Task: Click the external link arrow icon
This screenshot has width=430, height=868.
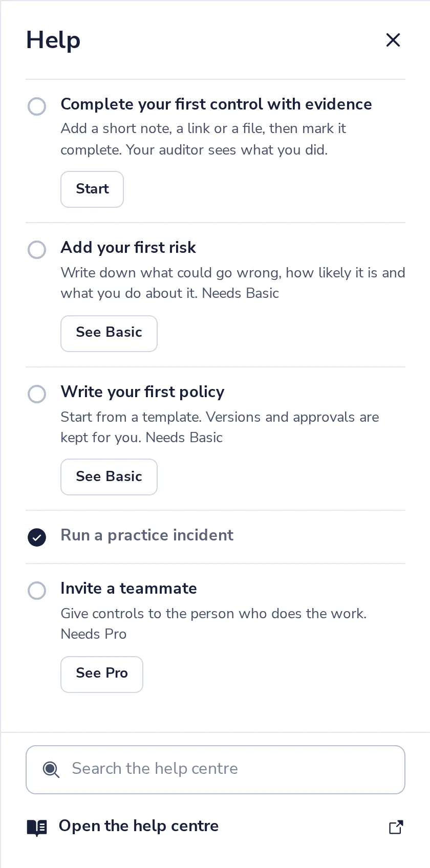Action: [396, 827]
